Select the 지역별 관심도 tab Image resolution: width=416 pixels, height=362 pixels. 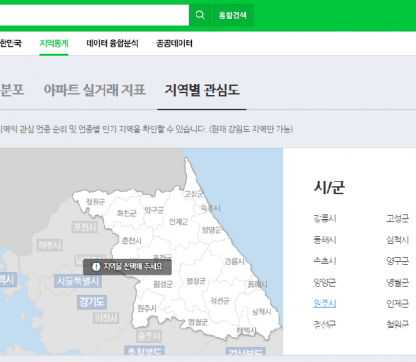202,90
